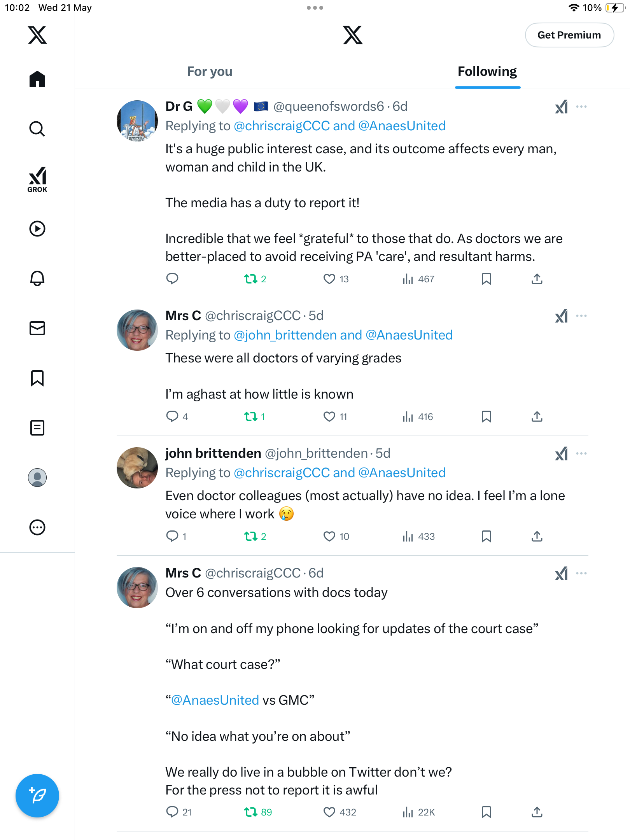The image size is (630, 840).
Task: Open Lists icon in sidebar
Action: [37, 428]
